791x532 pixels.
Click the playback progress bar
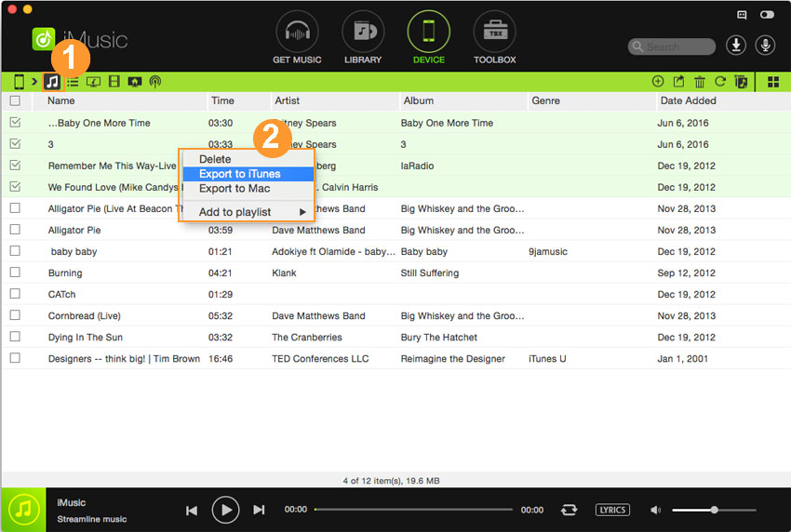(x=413, y=510)
